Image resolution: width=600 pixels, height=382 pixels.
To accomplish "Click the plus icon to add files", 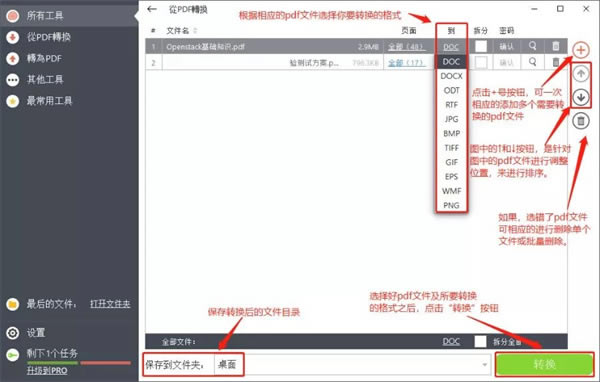I will tap(580, 50).
